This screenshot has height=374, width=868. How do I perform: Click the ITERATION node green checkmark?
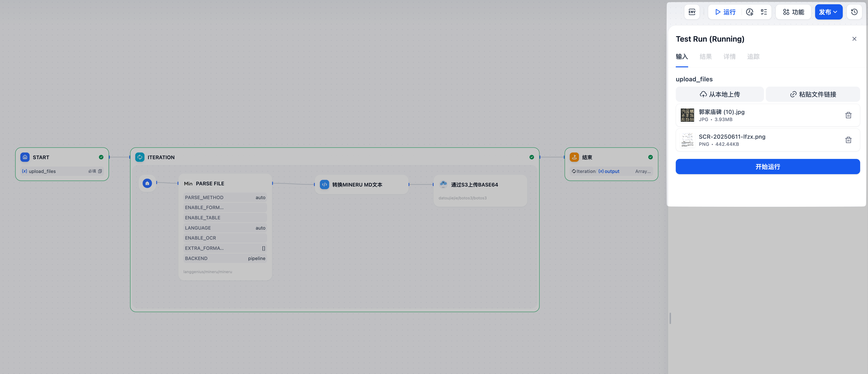[531, 157]
